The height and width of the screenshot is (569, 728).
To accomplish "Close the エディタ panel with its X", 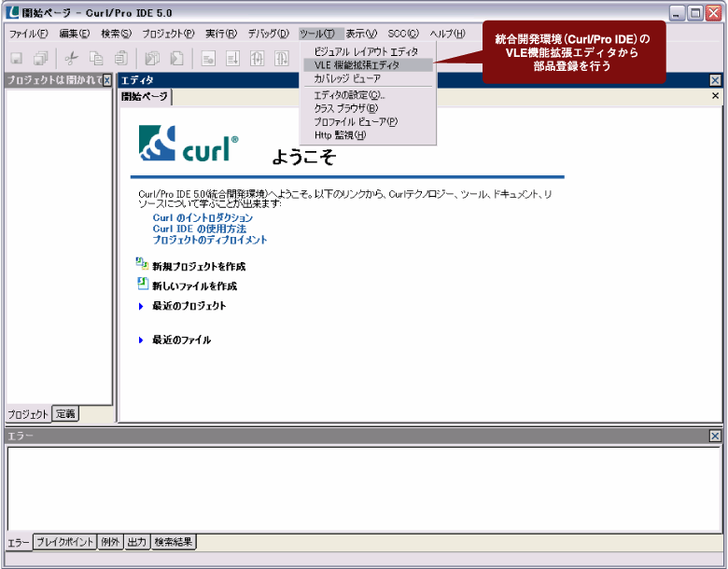I will pyautogui.click(x=715, y=81).
